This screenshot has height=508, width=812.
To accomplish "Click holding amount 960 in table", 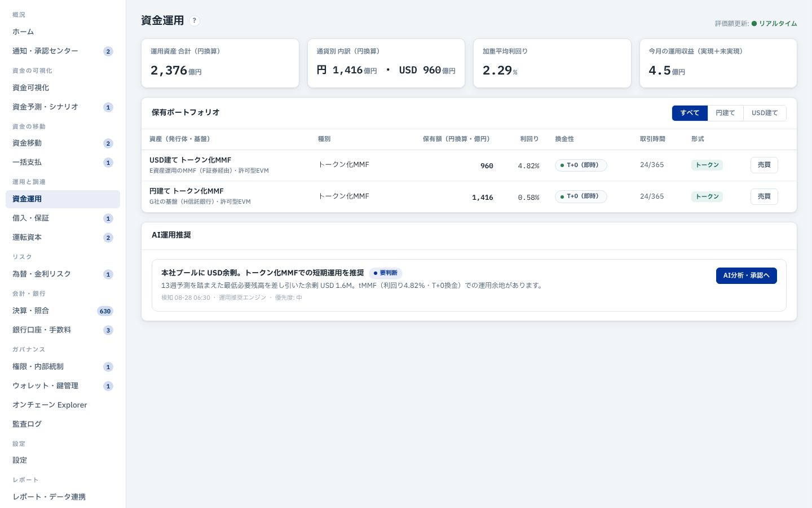I will tap(487, 166).
